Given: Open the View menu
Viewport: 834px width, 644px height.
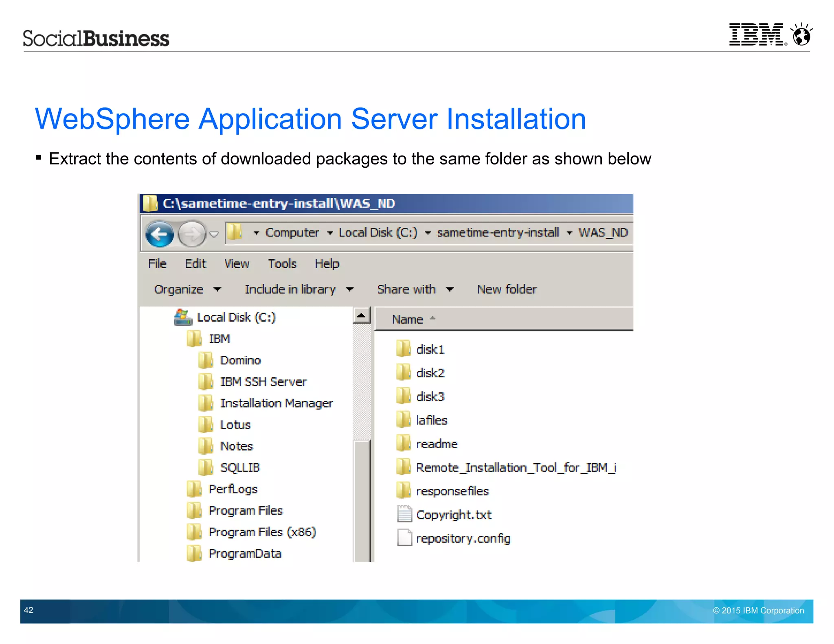Looking at the screenshot, I should [x=237, y=264].
